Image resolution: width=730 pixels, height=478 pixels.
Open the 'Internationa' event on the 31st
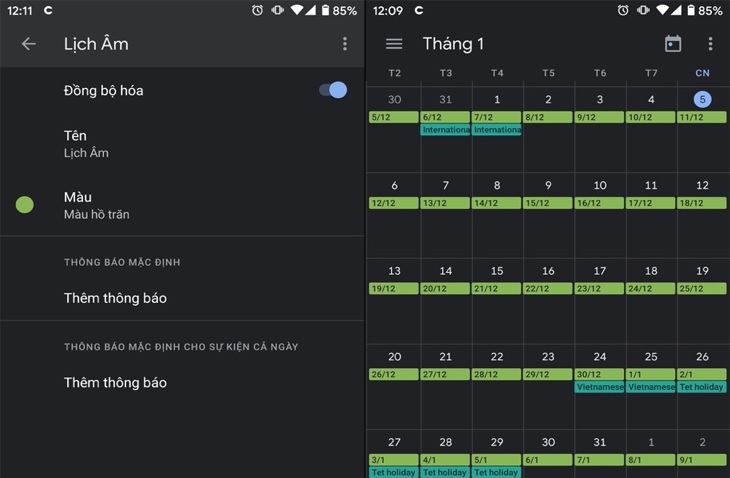click(x=446, y=130)
